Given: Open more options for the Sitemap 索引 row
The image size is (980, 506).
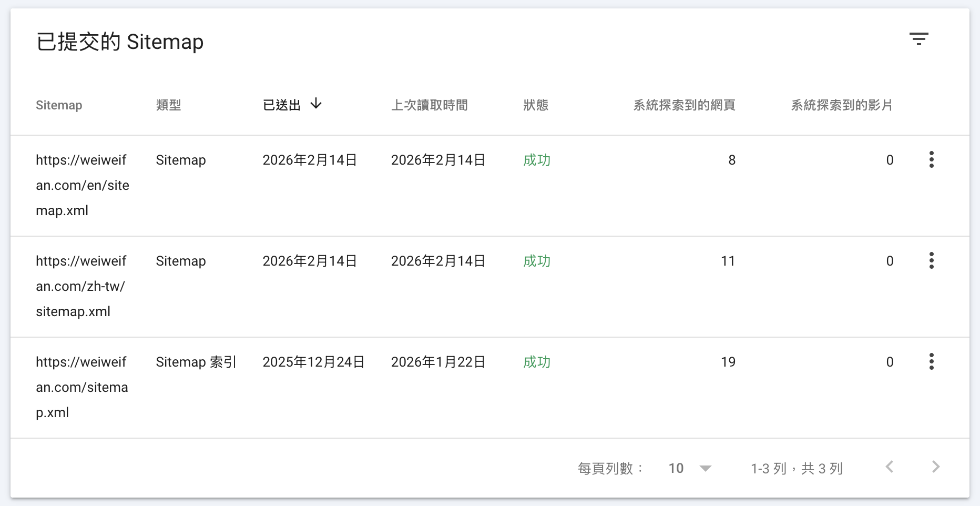Looking at the screenshot, I should (931, 361).
